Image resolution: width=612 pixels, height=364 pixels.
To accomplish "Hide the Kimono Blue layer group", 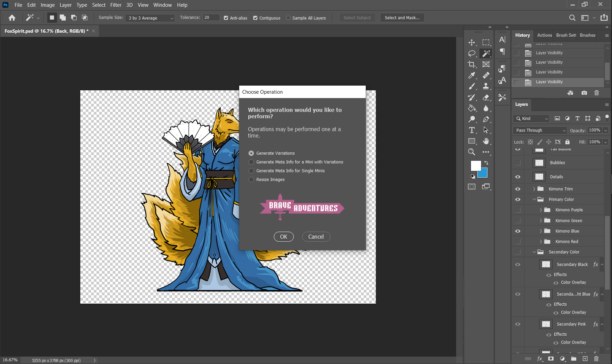I will point(518,231).
